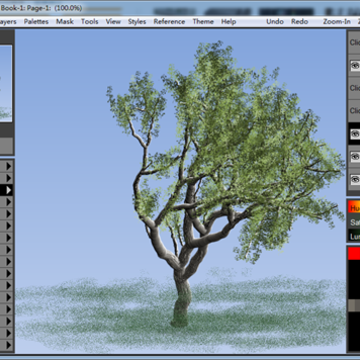Open the Styles menu
Viewport: 360px width, 360px height.
pyautogui.click(x=137, y=22)
